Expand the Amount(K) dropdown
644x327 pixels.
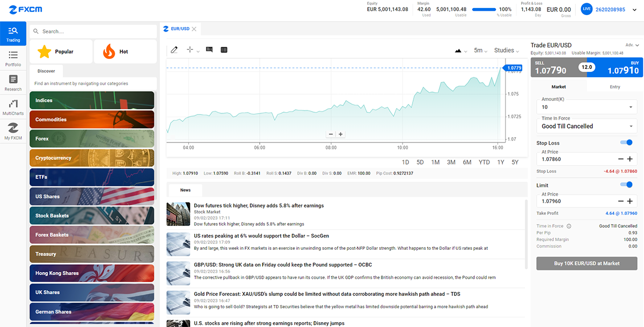click(x=630, y=107)
